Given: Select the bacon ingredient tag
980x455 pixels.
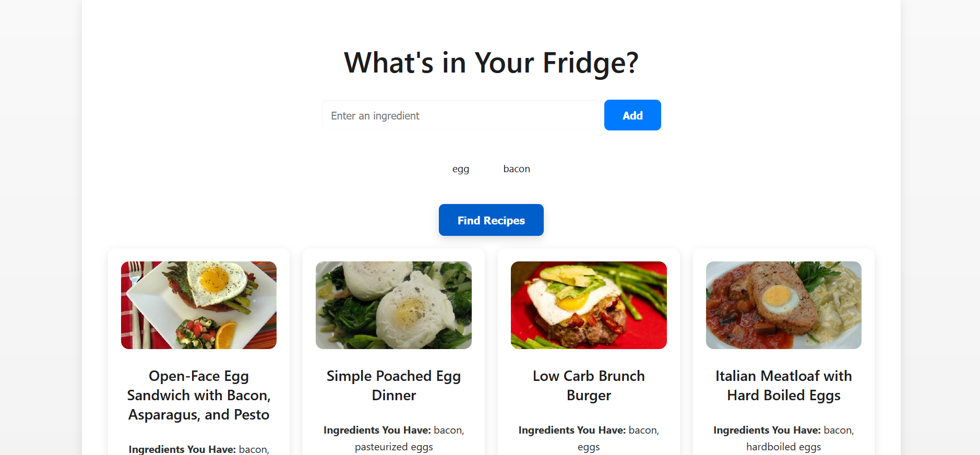Looking at the screenshot, I should pos(517,169).
